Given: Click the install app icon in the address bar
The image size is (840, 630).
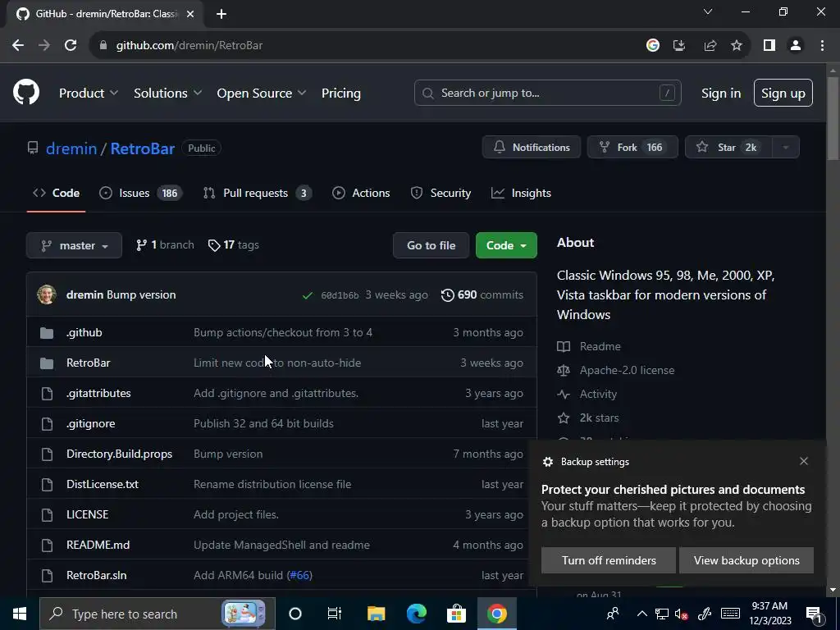Looking at the screenshot, I should (679, 46).
